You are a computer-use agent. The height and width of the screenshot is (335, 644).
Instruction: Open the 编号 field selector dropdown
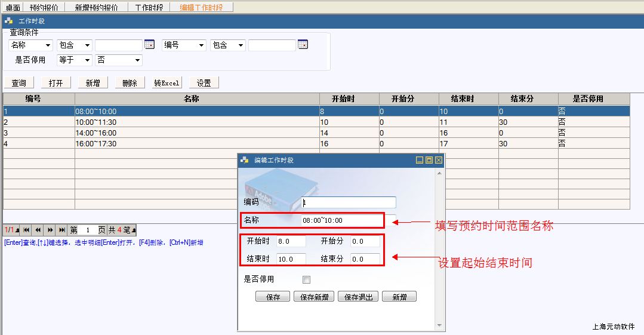click(x=201, y=45)
